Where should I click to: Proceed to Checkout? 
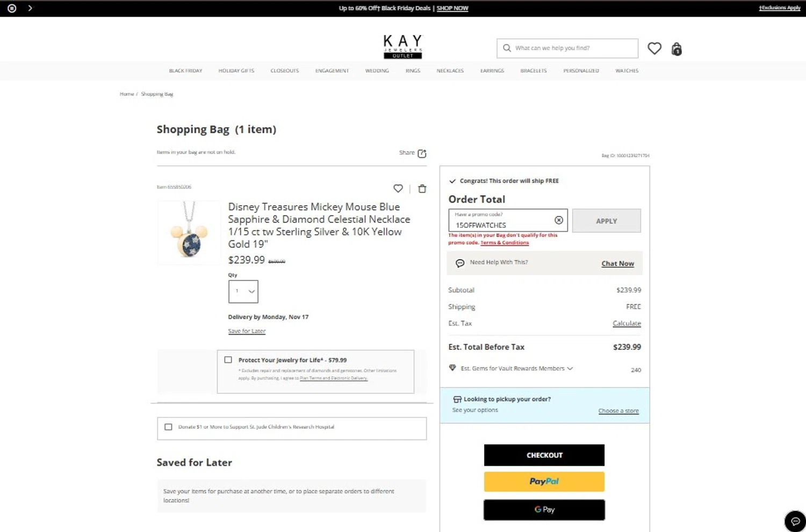tap(544, 455)
